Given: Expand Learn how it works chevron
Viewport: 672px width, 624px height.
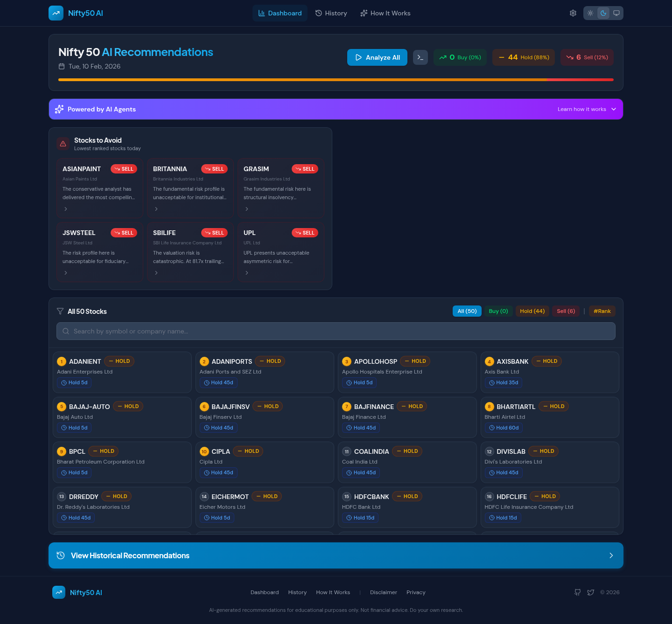Looking at the screenshot, I should pos(614,109).
